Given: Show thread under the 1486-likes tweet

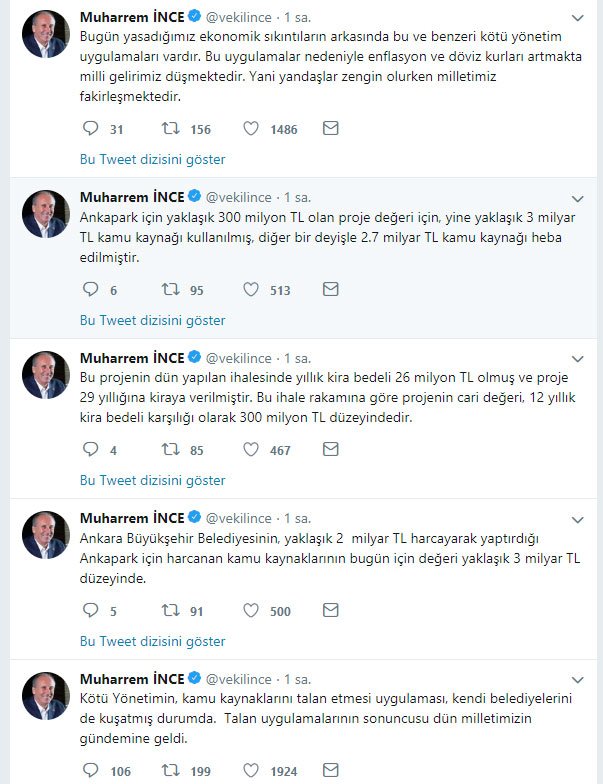Looking at the screenshot, I should 152,160.
